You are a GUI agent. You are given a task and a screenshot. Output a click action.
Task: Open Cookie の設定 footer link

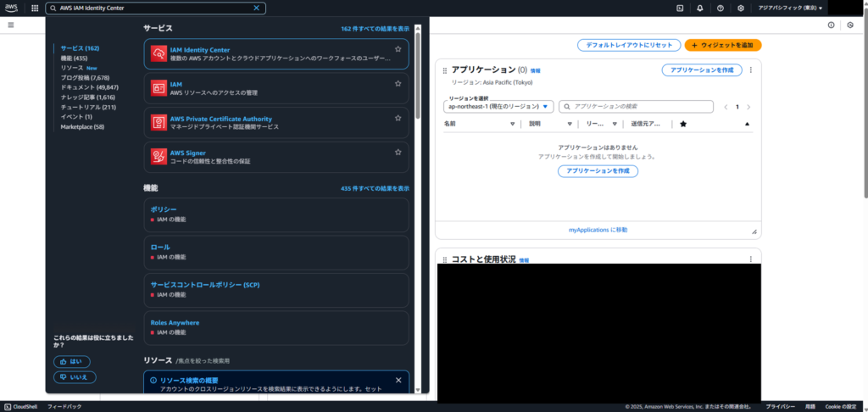[x=840, y=406]
